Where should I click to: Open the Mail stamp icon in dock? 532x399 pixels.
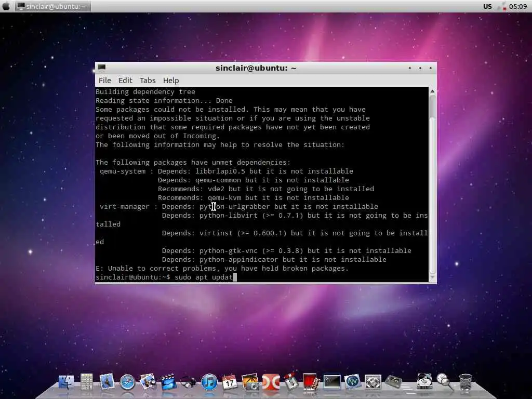(x=107, y=382)
